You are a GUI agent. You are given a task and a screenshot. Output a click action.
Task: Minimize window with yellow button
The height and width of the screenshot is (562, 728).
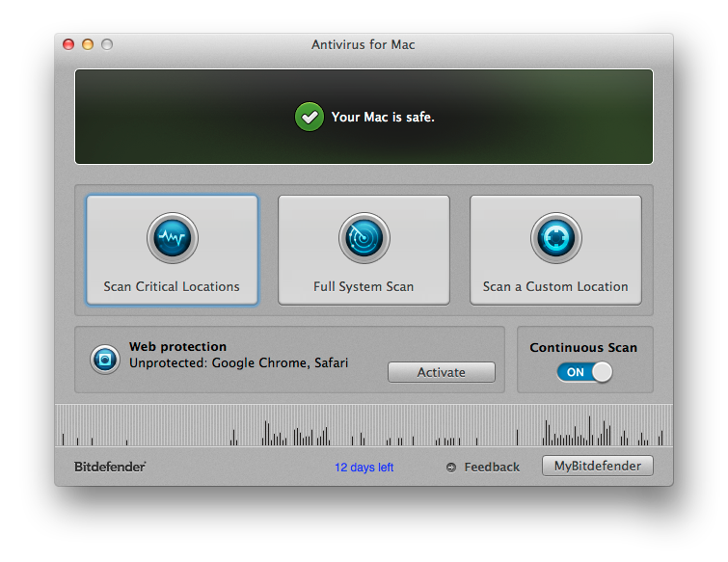click(x=88, y=44)
